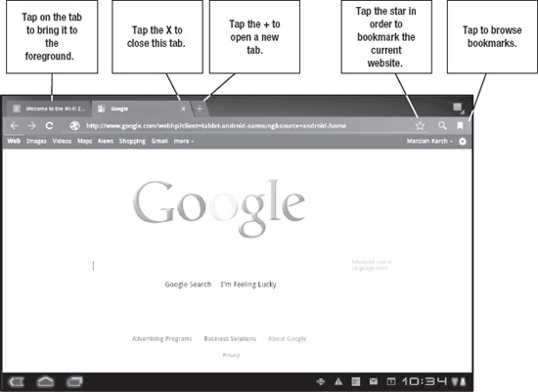Reload the page with refresh icon
This screenshot has width=538, height=392.
point(50,126)
